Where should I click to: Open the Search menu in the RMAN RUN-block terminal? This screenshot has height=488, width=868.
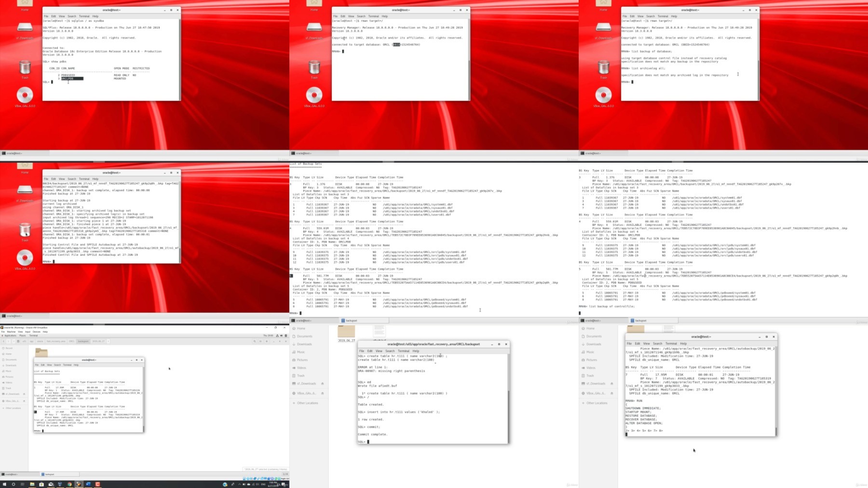pos(658,344)
